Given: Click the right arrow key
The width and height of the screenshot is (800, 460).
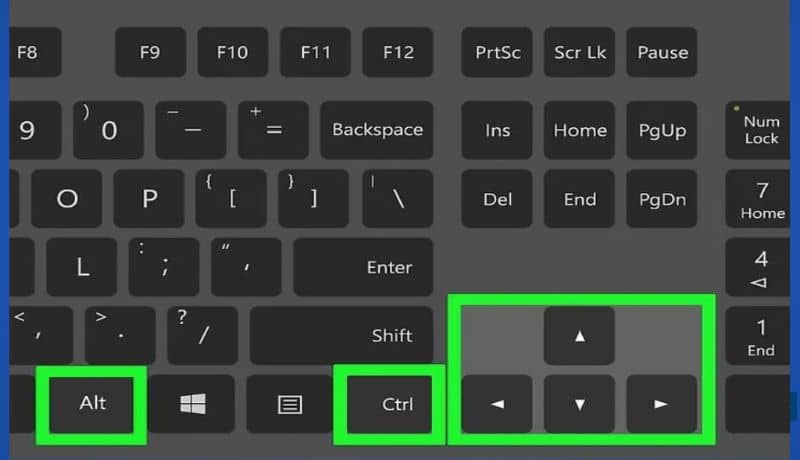Looking at the screenshot, I should [661, 404].
